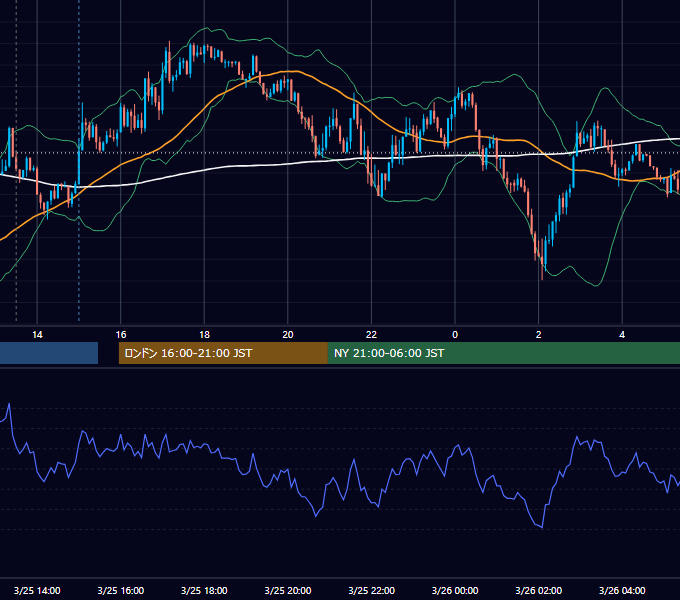Click the blue session bar before London
Screen dimensions: 680x600
(x=49, y=353)
